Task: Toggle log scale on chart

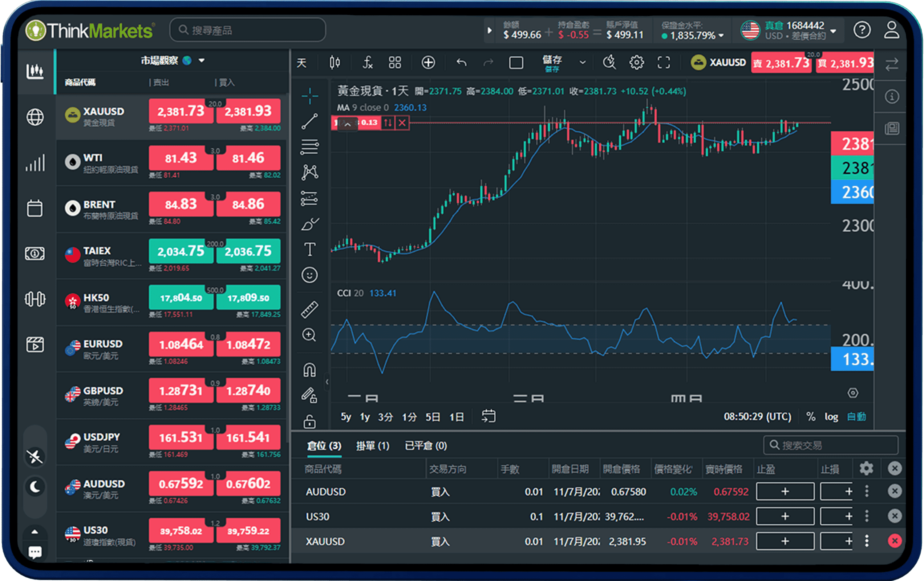Action: 831,417
